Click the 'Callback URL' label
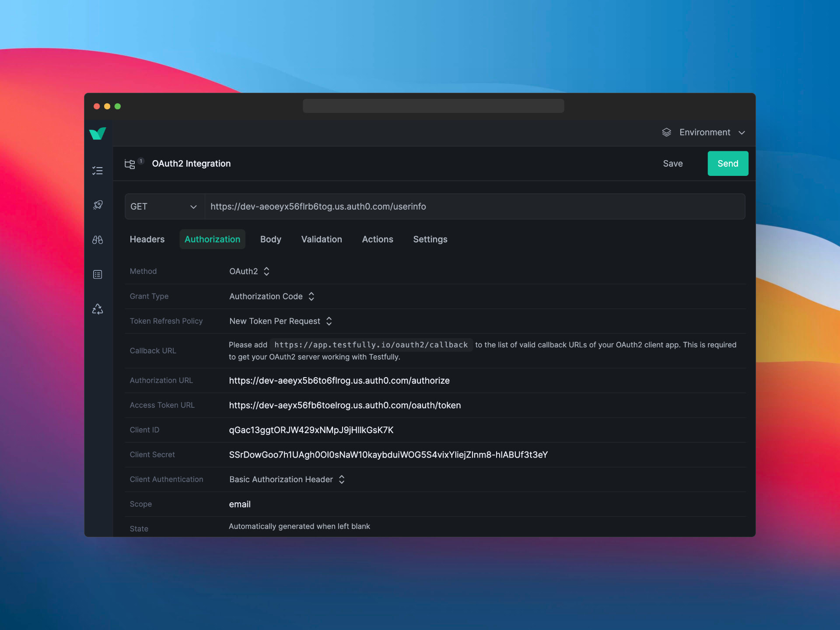 [x=153, y=351]
